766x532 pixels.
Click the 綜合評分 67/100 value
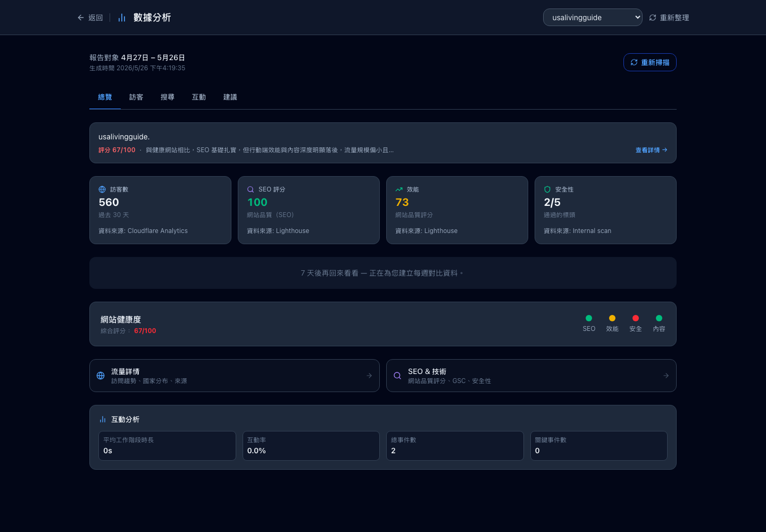tap(145, 331)
